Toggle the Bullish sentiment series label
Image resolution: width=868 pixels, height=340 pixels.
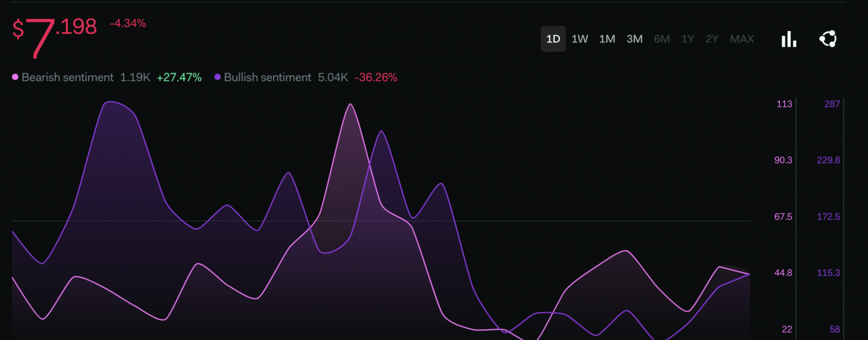(x=267, y=77)
